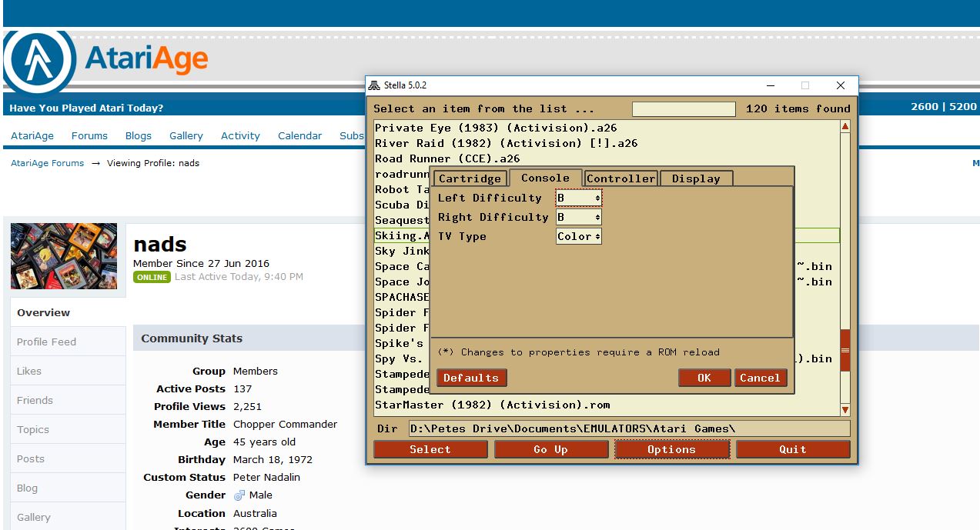
Task: Open the Topics sidebar tab
Action: pos(68,429)
